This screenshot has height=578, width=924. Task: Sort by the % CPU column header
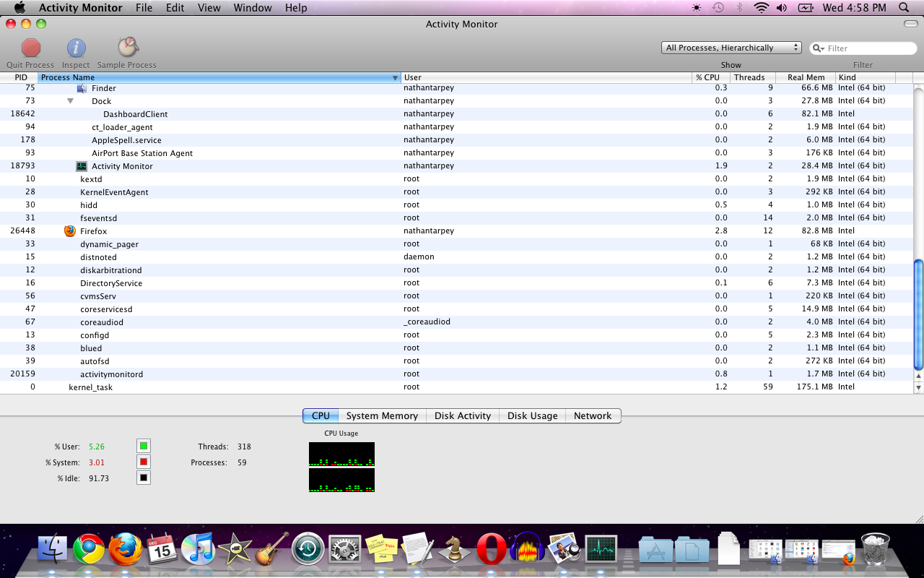click(711, 77)
